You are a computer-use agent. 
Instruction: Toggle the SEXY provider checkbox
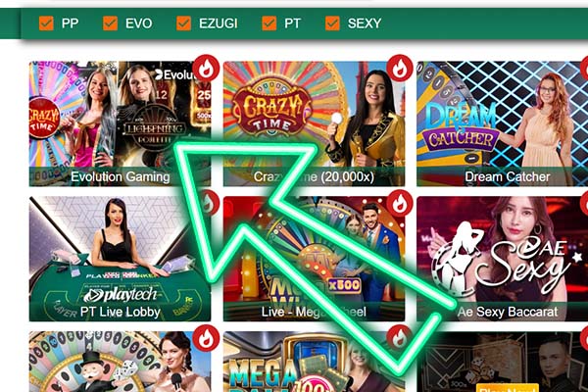[332, 24]
